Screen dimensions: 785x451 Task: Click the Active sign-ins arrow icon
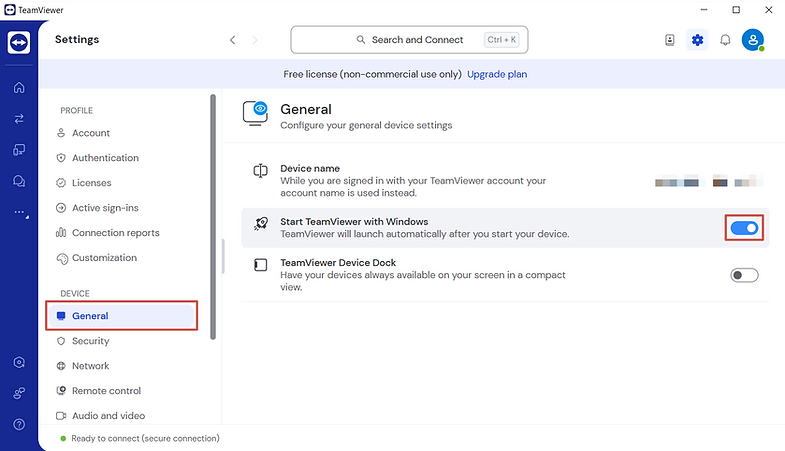pyautogui.click(x=61, y=208)
